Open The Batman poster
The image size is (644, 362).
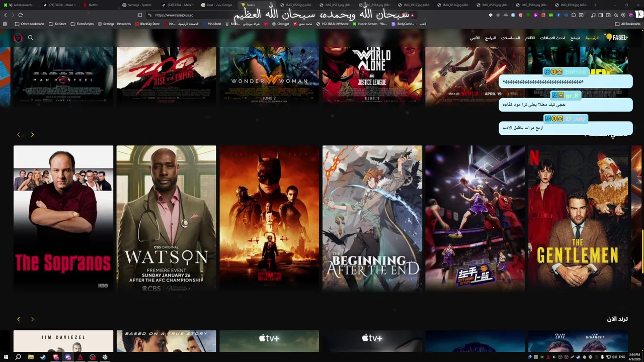pyautogui.click(x=269, y=218)
